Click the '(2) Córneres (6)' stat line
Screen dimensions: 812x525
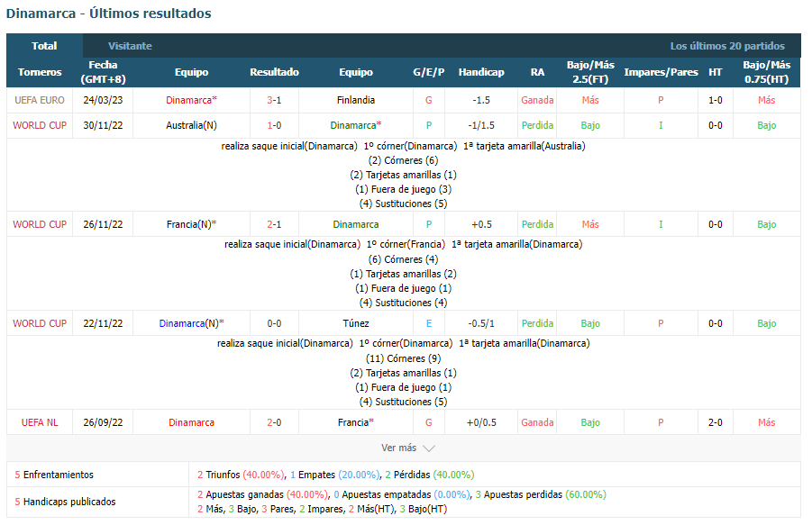point(404,161)
